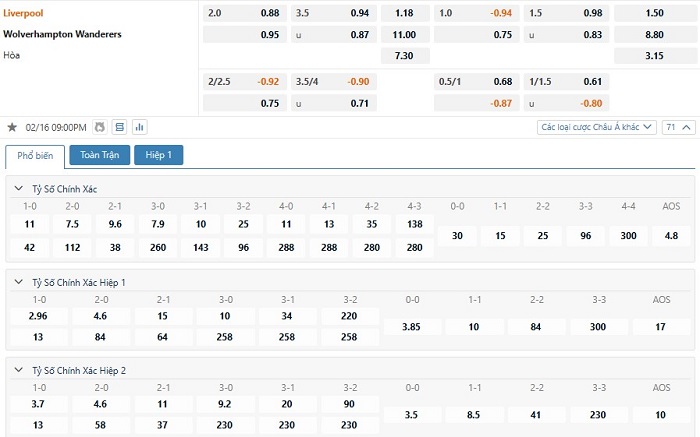700x437 pixels.
Task: Pick under odds 0.71
Action: (333, 103)
